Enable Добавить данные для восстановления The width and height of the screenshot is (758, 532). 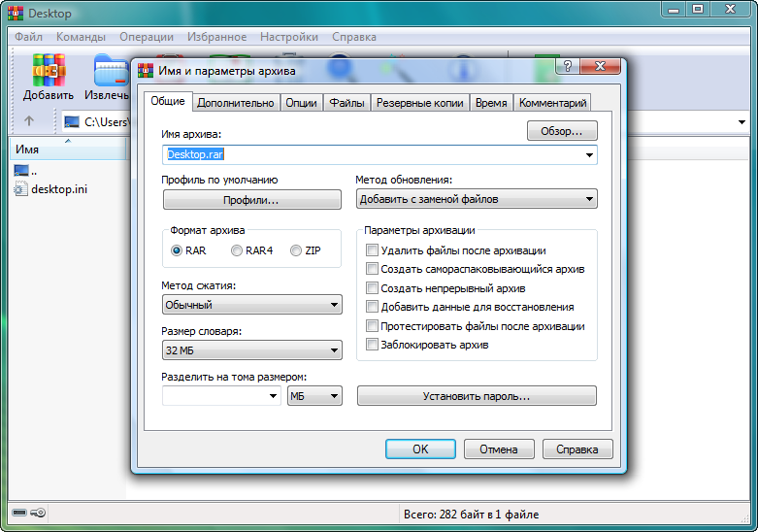372,307
